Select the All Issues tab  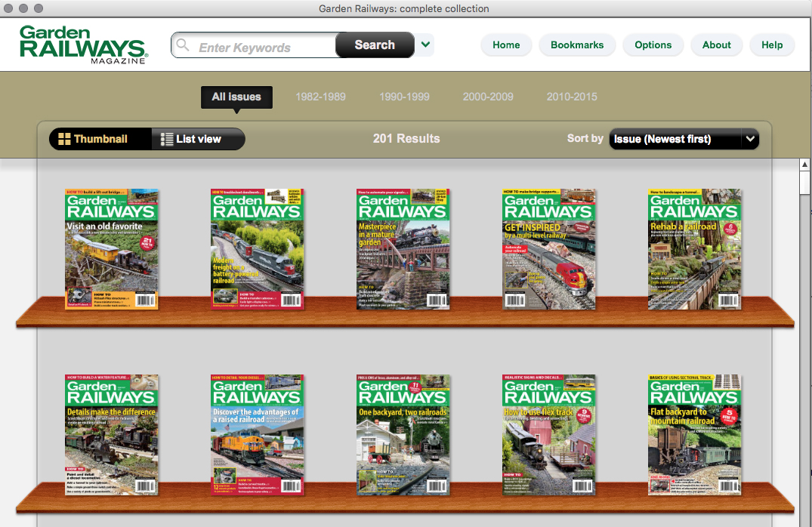coord(236,97)
